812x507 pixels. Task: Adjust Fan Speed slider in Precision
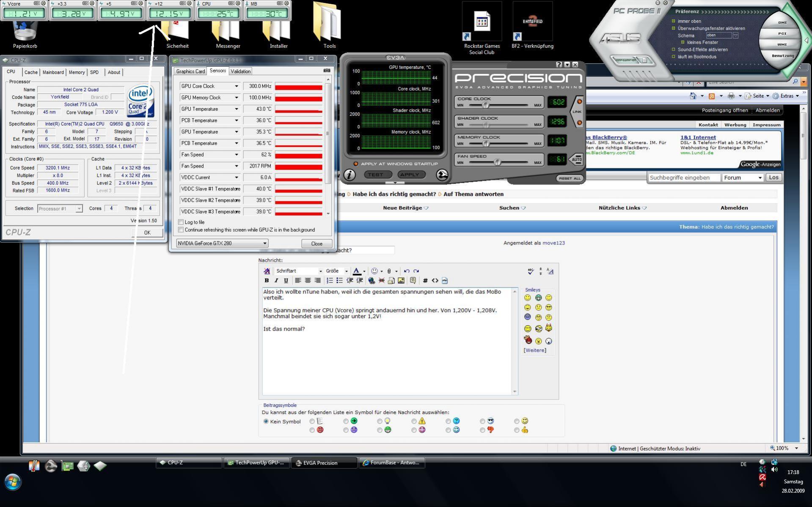point(498,162)
